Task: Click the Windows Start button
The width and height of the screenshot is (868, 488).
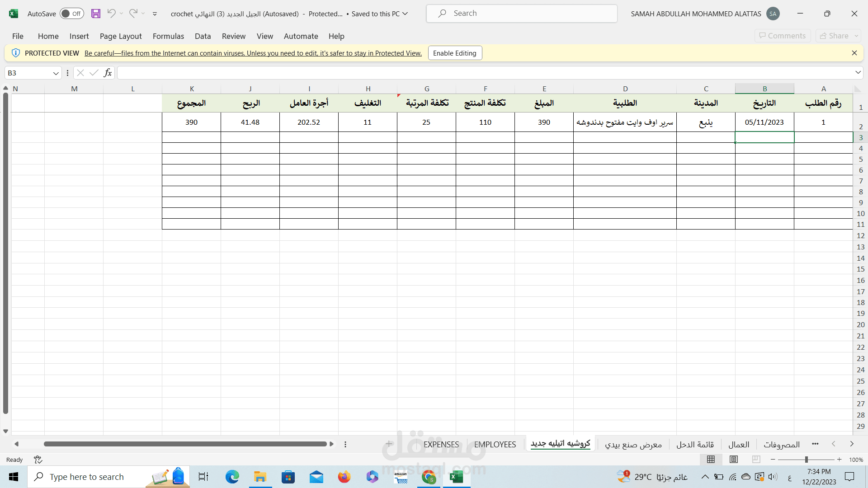Action: pyautogui.click(x=14, y=477)
